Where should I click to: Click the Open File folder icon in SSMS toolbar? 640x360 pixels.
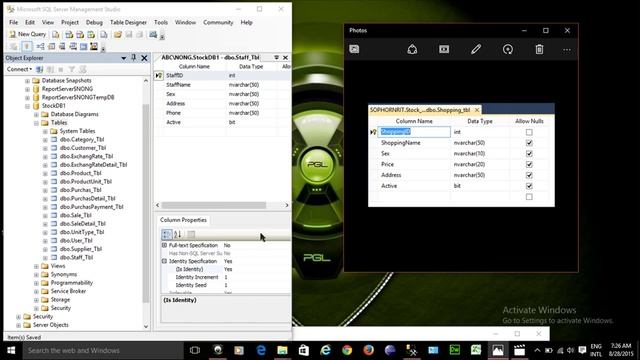(118, 35)
